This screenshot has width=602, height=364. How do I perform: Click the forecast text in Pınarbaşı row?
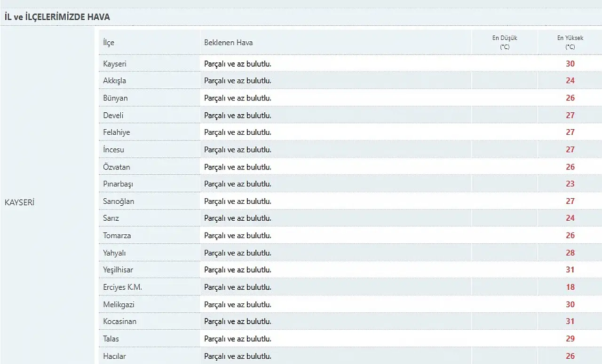point(238,184)
